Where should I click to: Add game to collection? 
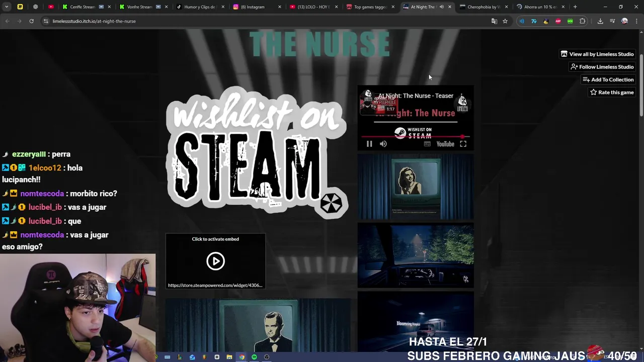[608, 79]
